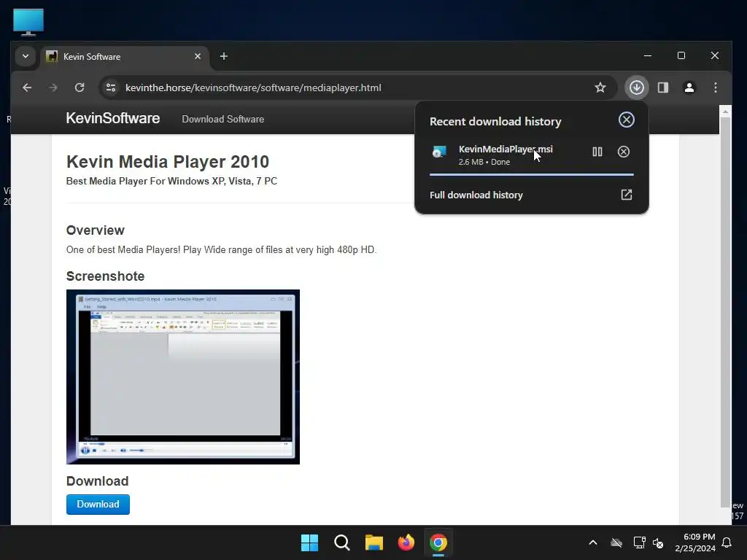Image resolution: width=747 pixels, height=560 pixels.
Task: Click the muted volume tray icon
Action: click(658, 542)
